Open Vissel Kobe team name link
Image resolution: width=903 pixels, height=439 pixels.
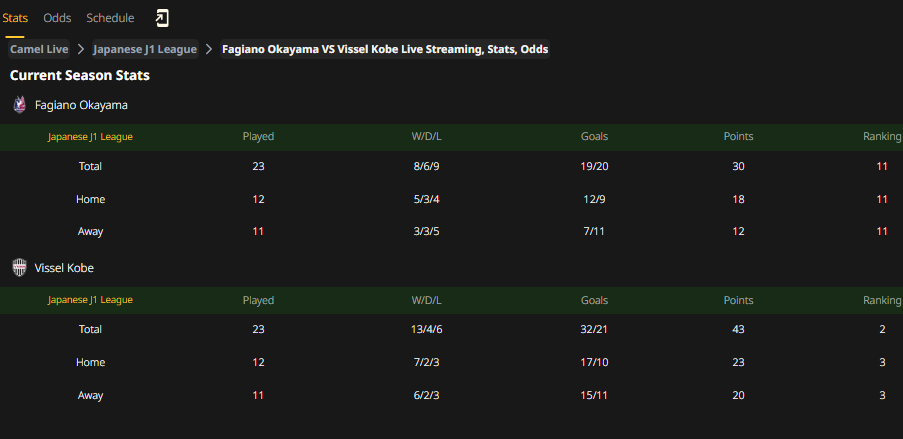(64, 268)
